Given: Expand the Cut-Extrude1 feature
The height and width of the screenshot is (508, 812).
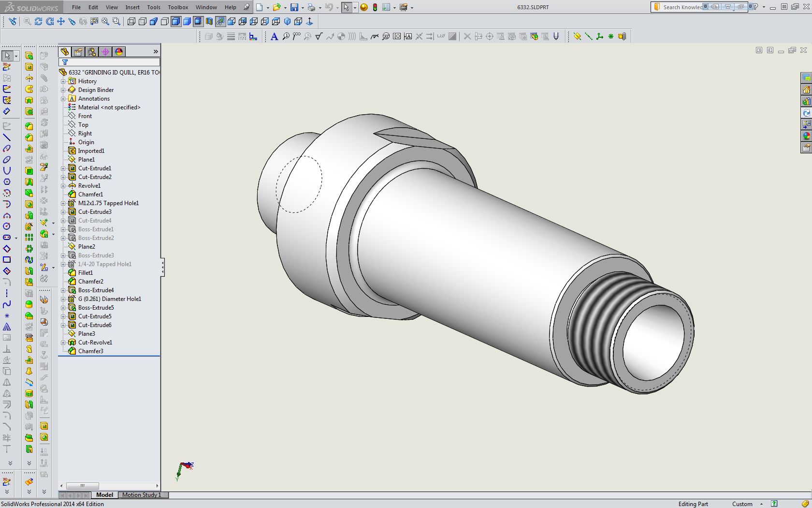Looking at the screenshot, I should pos(63,168).
